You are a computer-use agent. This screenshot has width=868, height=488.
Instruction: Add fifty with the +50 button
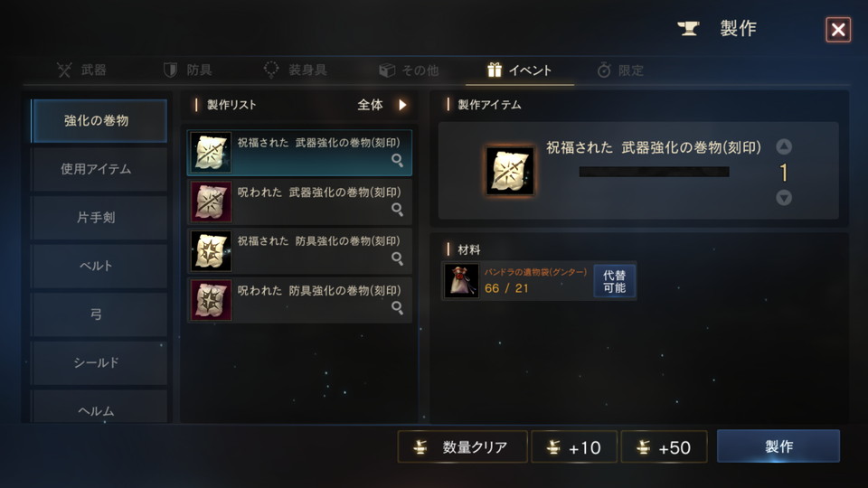(664, 447)
